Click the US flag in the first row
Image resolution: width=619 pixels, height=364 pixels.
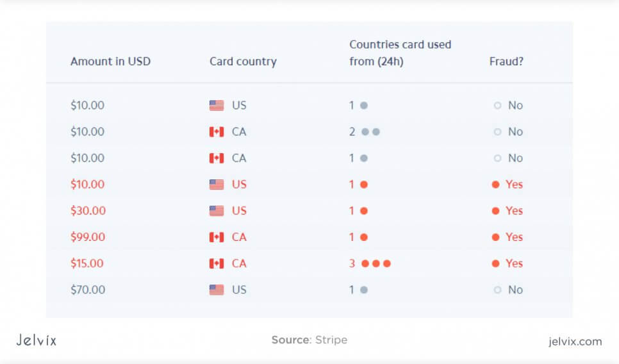(x=217, y=105)
